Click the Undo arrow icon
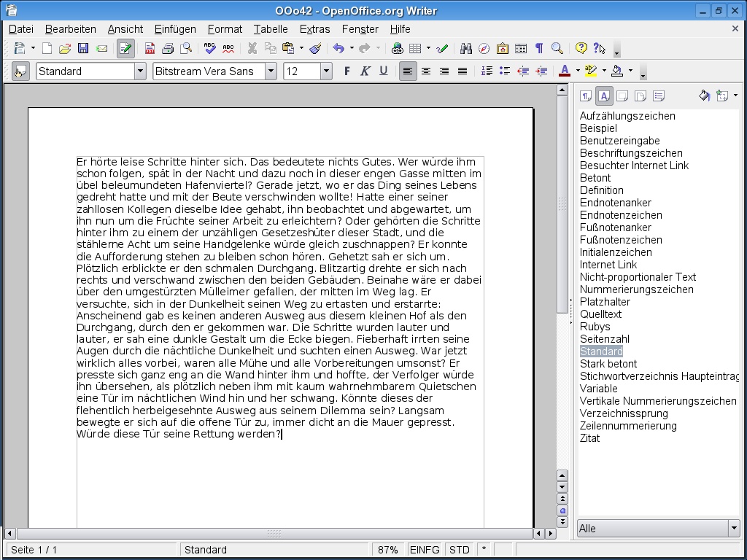Screen dimensions: 747x560 pyautogui.click(x=338, y=49)
